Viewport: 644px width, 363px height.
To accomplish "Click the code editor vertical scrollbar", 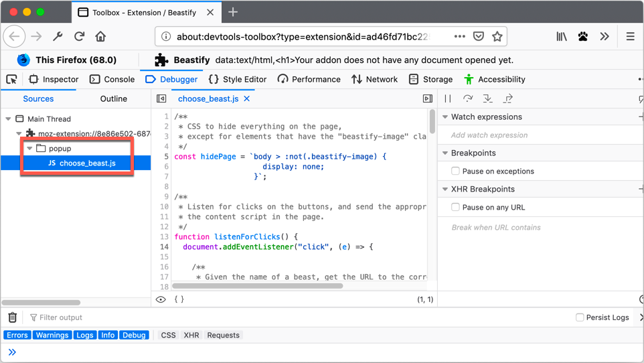I will [x=432, y=122].
